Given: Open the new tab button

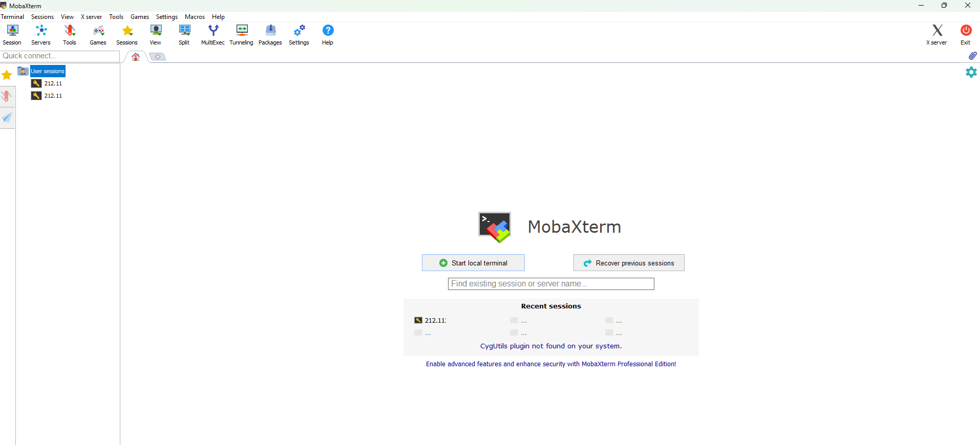Looking at the screenshot, I should click(x=158, y=57).
